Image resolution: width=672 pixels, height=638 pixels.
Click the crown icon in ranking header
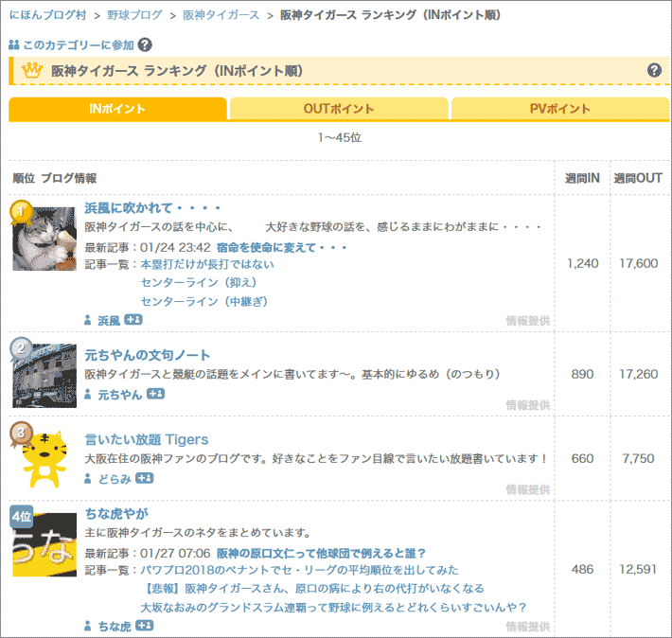(x=32, y=70)
